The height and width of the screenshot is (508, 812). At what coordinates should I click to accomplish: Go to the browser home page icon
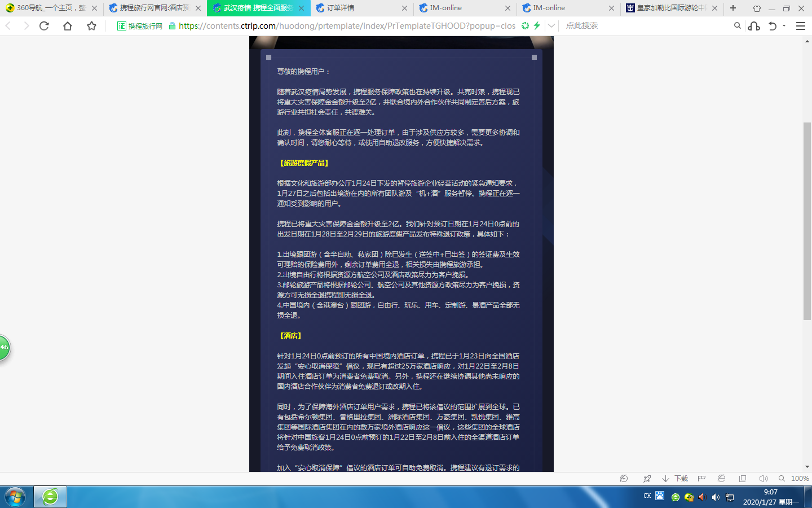pyautogui.click(x=68, y=26)
